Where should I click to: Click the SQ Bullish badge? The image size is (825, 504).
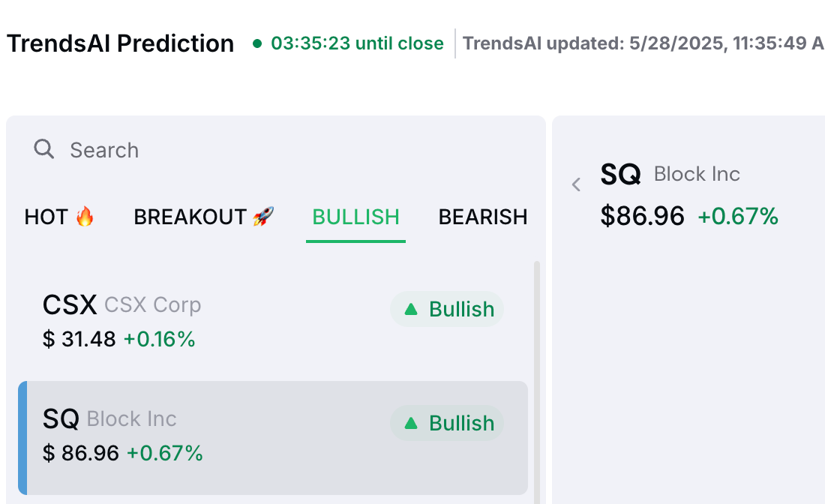pyautogui.click(x=447, y=423)
